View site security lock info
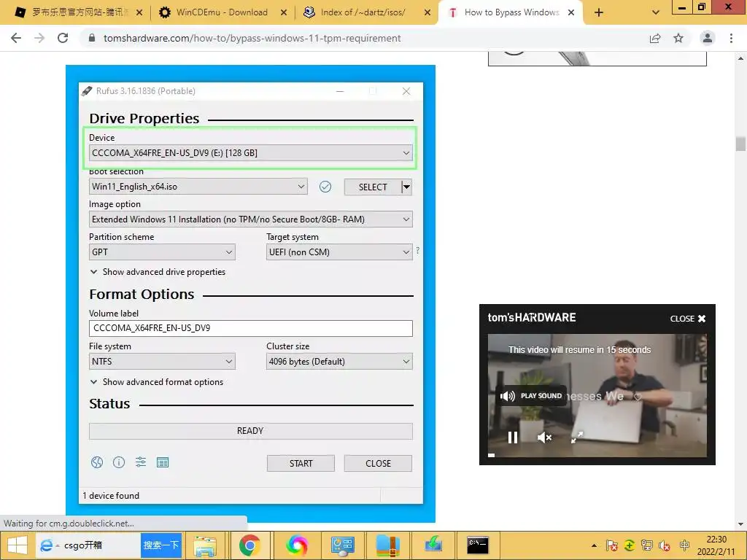 pyautogui.click(x=92, y=38)
